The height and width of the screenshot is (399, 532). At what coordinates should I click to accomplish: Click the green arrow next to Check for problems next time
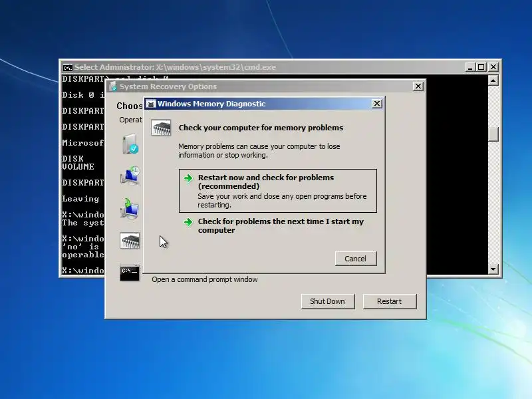[188, 222]
